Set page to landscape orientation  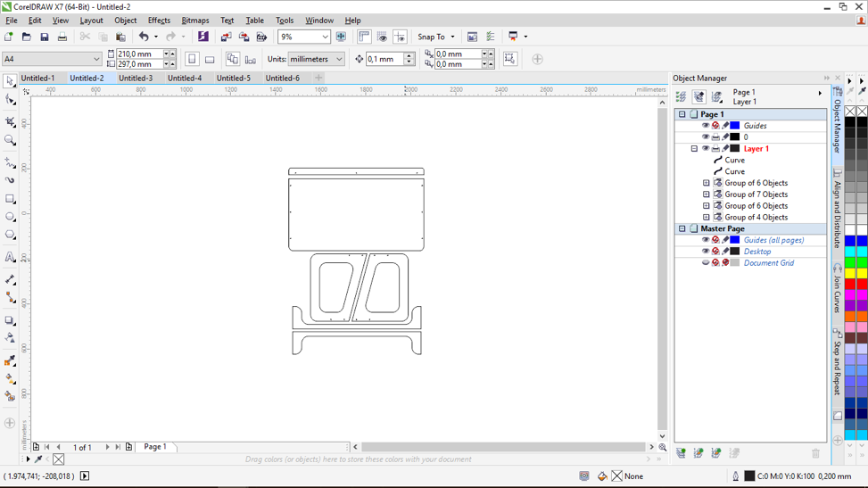[x=210, y=59]
